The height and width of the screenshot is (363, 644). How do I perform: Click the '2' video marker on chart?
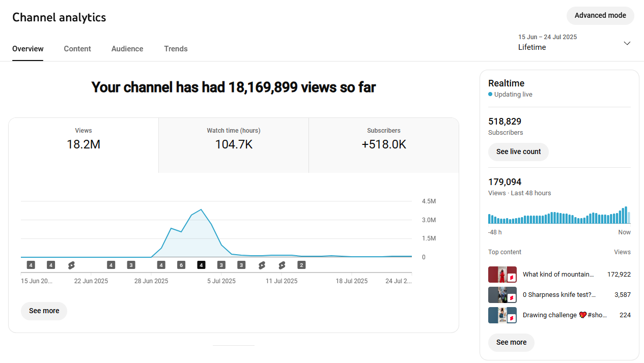tap(301, 265)
